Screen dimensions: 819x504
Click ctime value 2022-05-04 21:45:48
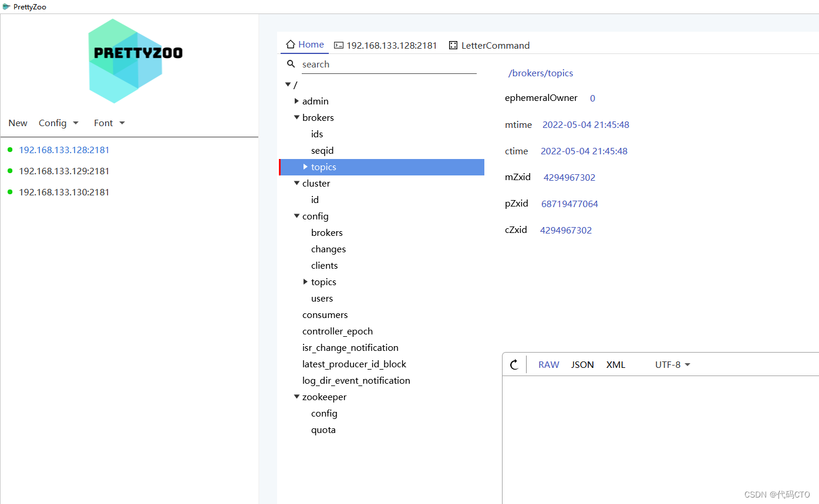[x=584, y=151]
